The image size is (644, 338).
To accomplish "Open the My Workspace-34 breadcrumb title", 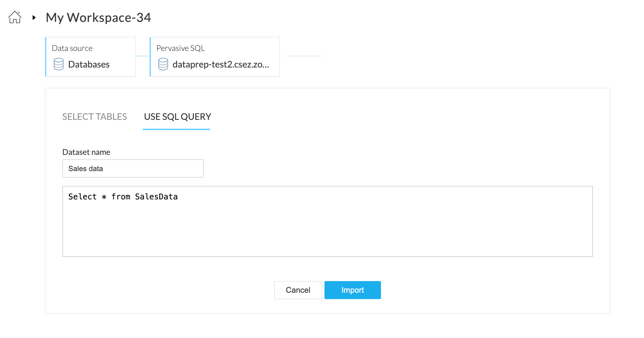I will coord(99,17).
